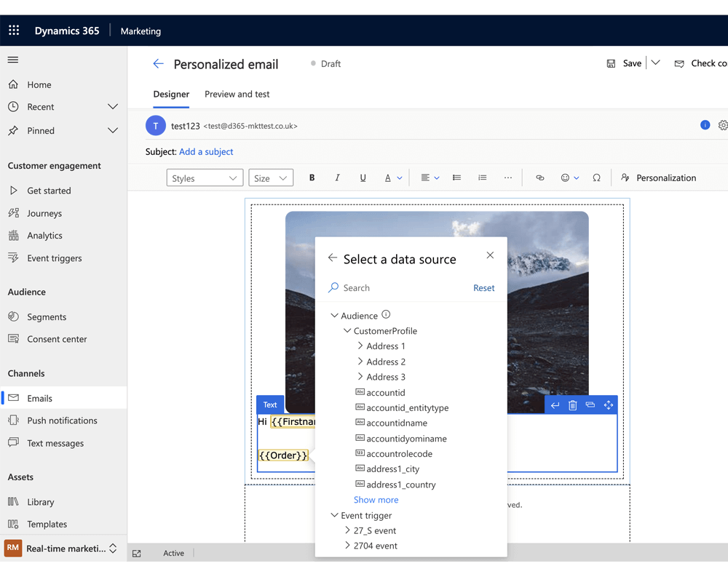Click the {{Order}} personalization token

(283, 455)
